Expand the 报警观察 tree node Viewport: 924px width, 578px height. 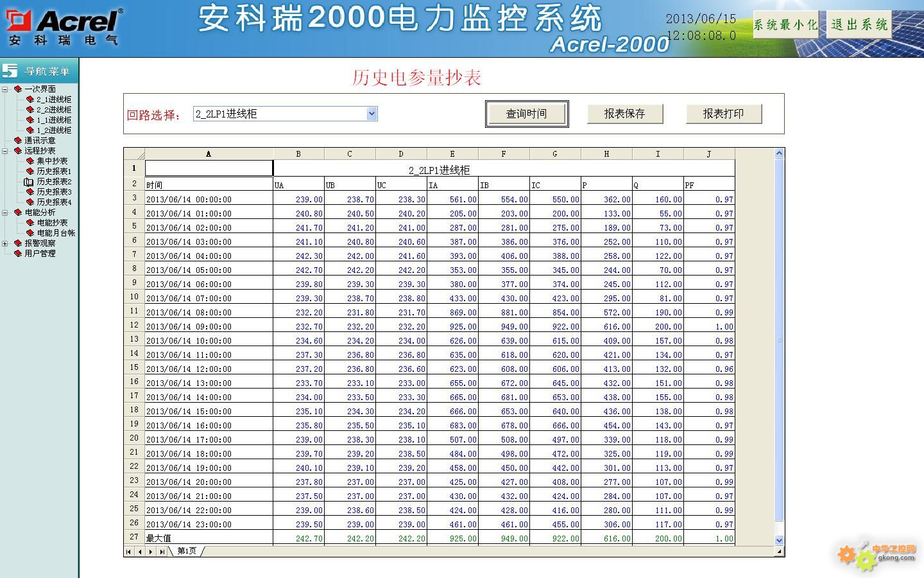point(5,243)
